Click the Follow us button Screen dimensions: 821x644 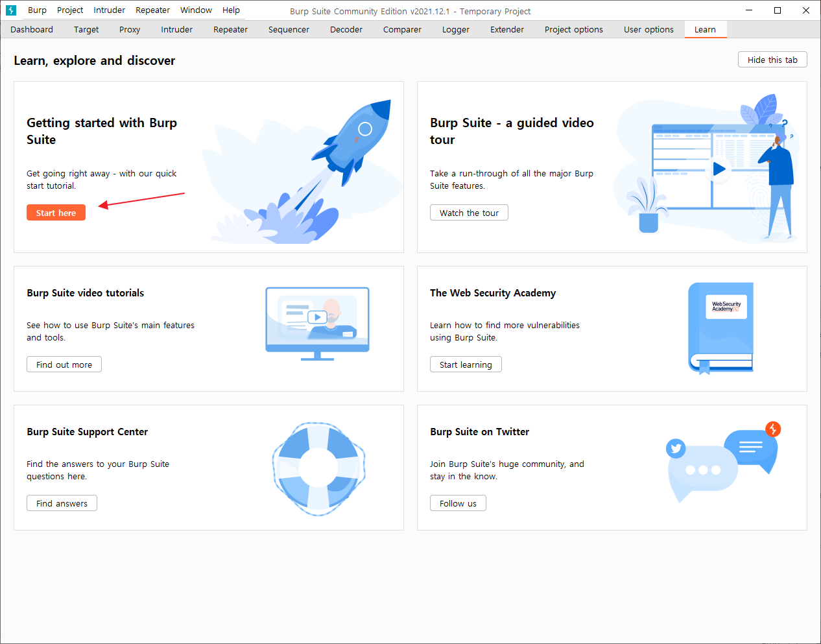pyautogui.click(x=458, y=503)
